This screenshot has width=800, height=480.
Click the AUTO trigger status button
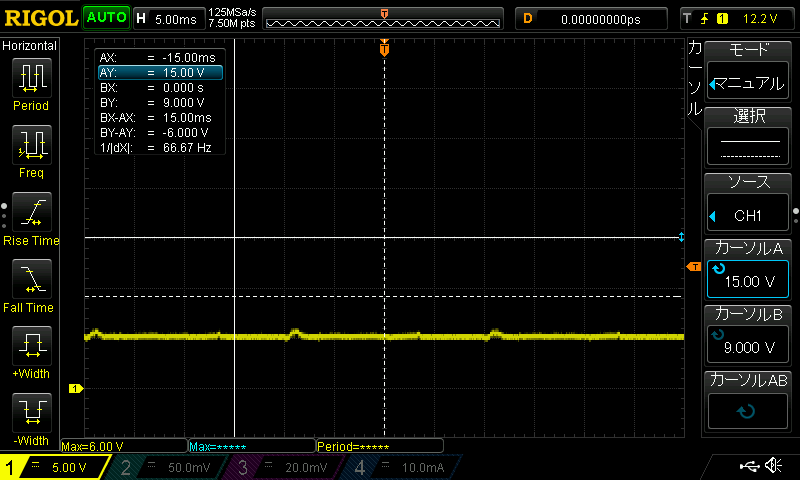coord(105,17)
